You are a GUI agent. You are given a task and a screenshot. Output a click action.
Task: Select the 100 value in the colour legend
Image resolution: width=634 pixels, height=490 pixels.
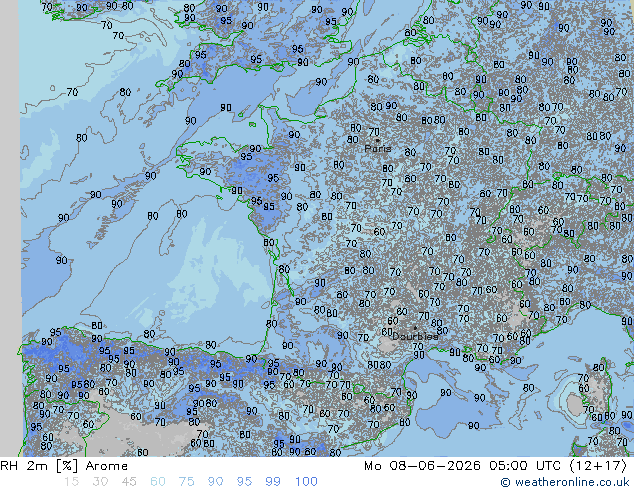pyautogui.click(x=306, y=482)
